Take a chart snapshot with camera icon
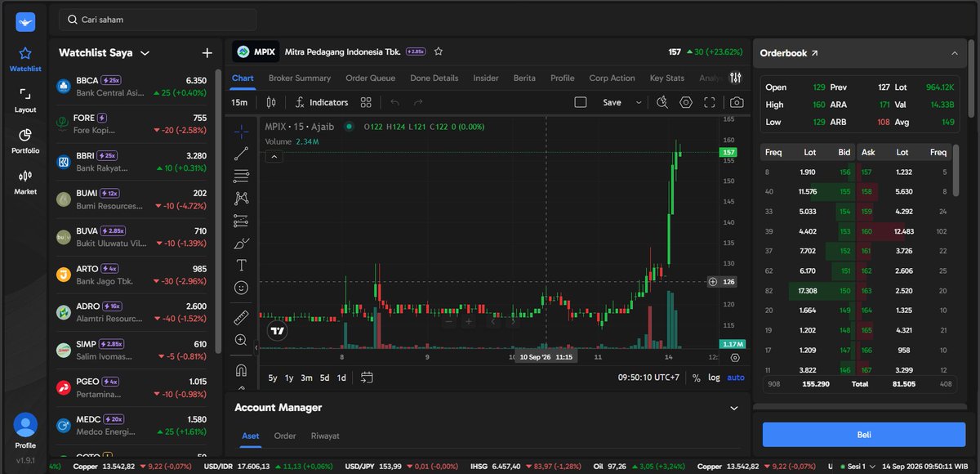 click(737, 102)
